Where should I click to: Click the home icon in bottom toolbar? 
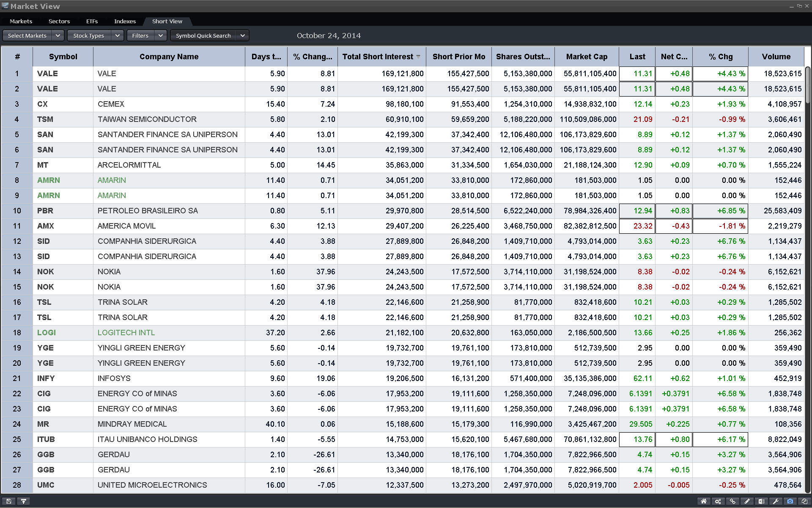(x=704, y=501)
